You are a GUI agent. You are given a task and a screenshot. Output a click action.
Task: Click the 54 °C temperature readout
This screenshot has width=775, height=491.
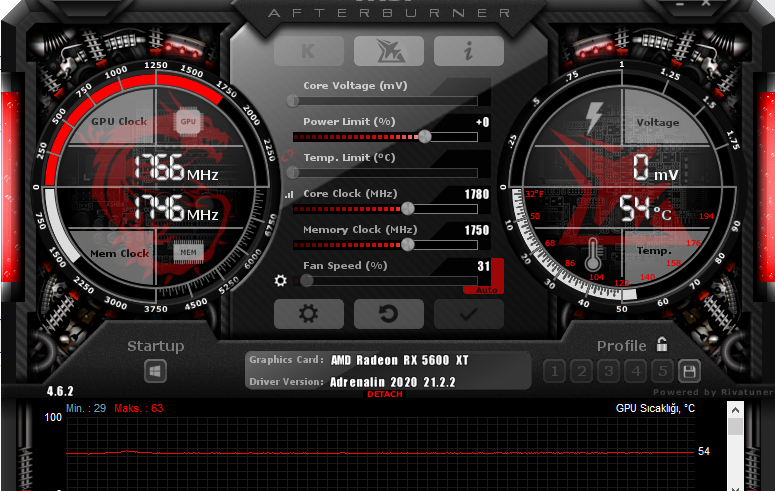click(645, 208)
